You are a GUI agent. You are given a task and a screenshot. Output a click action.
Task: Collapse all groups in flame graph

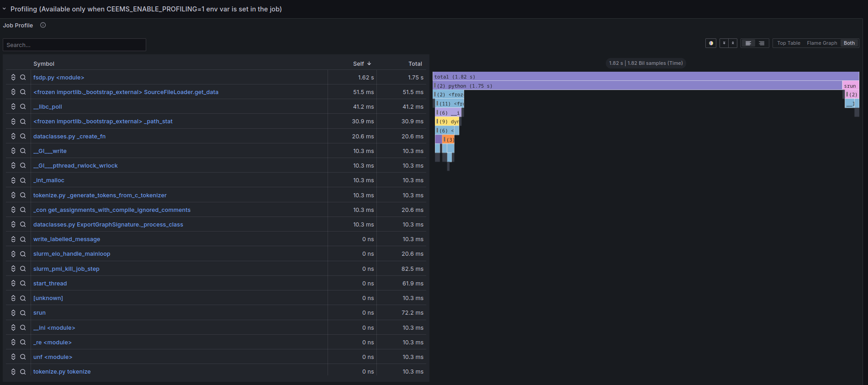(x=733, y=43)
